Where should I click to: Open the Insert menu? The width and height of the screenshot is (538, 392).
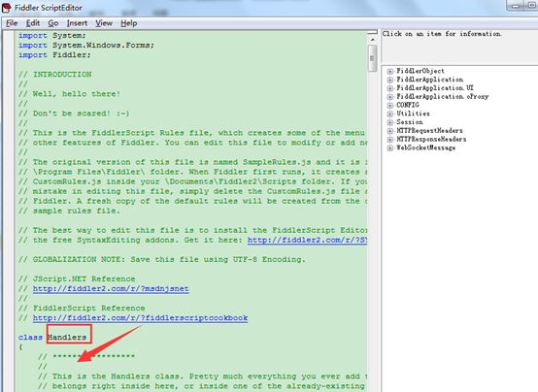pos(77,23)
